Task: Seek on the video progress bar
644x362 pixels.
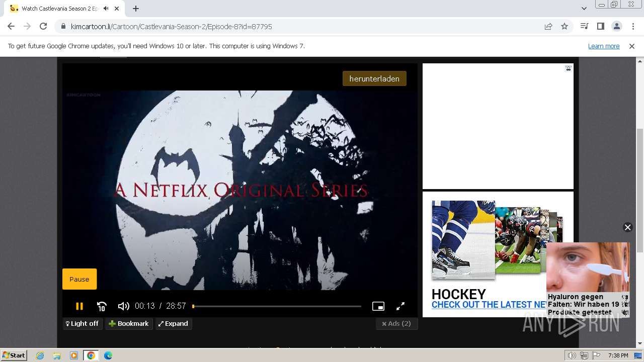Action: pos(277,306)
